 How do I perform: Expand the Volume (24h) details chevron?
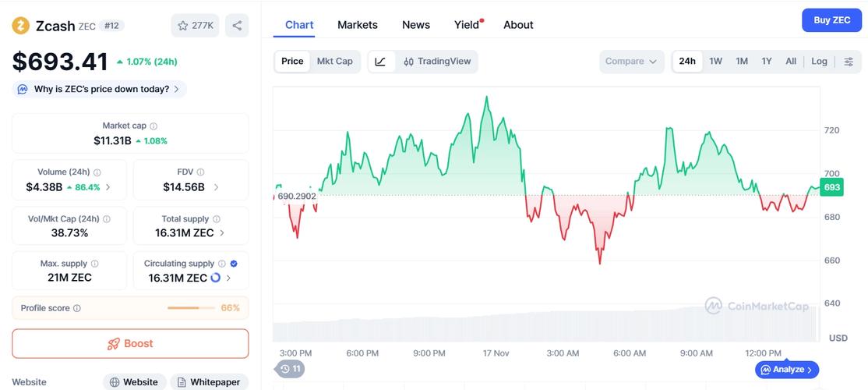point(108,187)
